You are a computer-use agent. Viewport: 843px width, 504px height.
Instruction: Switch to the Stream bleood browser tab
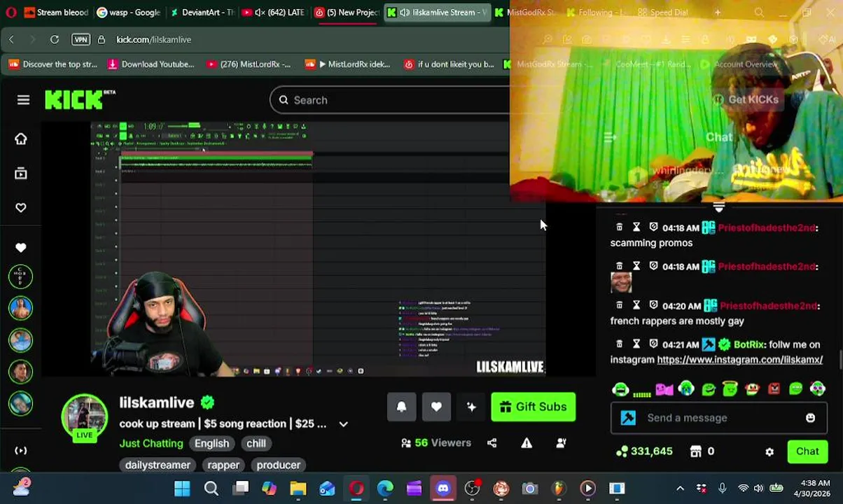pyautogui.click(x=55, y=13)
